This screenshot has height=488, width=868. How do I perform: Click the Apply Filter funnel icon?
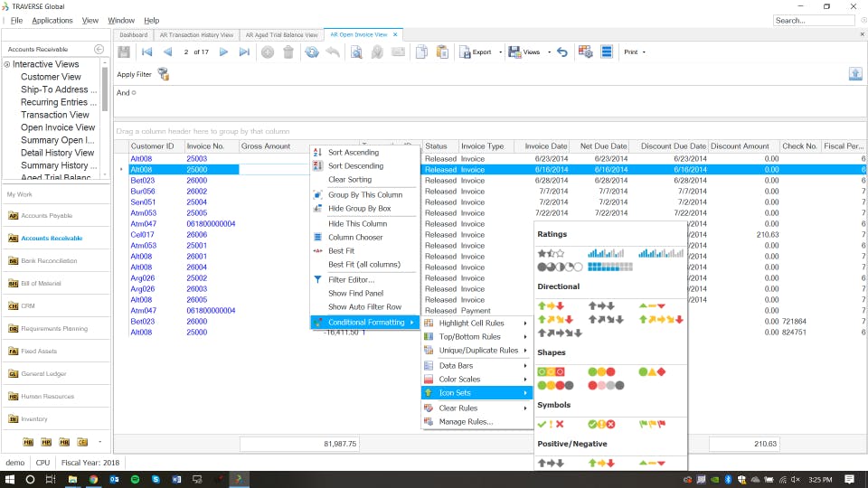coord(164,74)
